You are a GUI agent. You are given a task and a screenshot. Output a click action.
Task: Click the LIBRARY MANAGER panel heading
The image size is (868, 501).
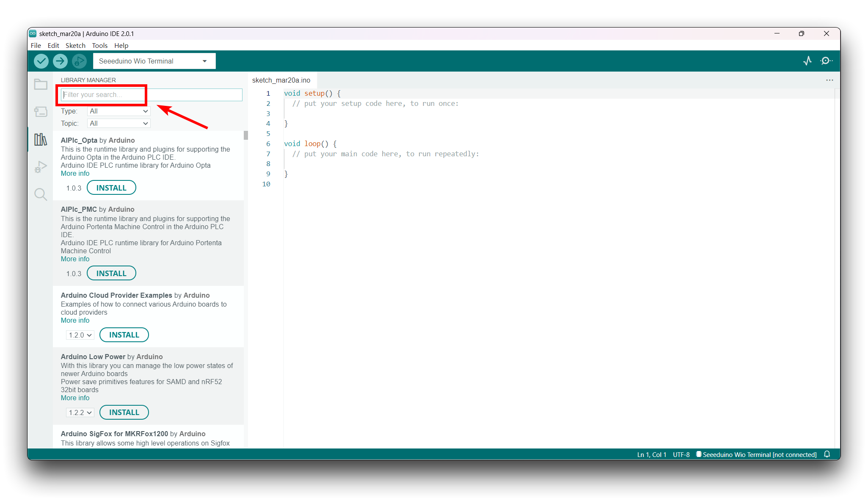pos(88,80)
